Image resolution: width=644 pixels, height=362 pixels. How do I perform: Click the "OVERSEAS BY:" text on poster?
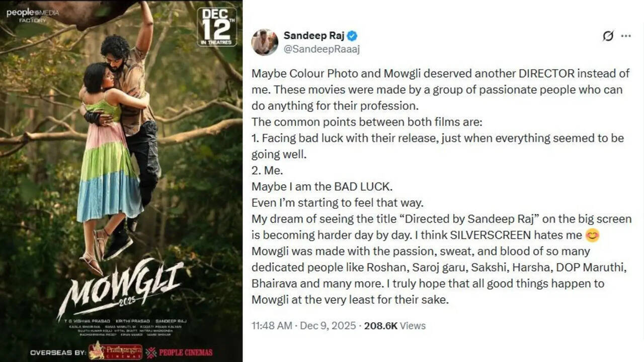(57, 352)
